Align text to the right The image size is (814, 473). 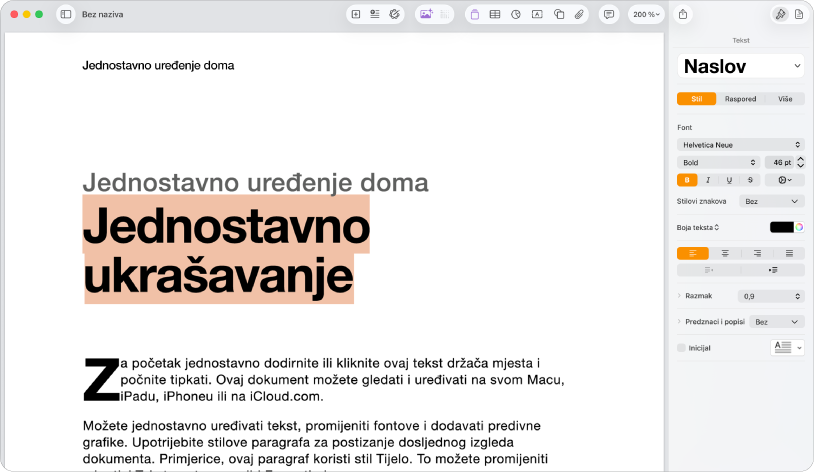[757, 253]
